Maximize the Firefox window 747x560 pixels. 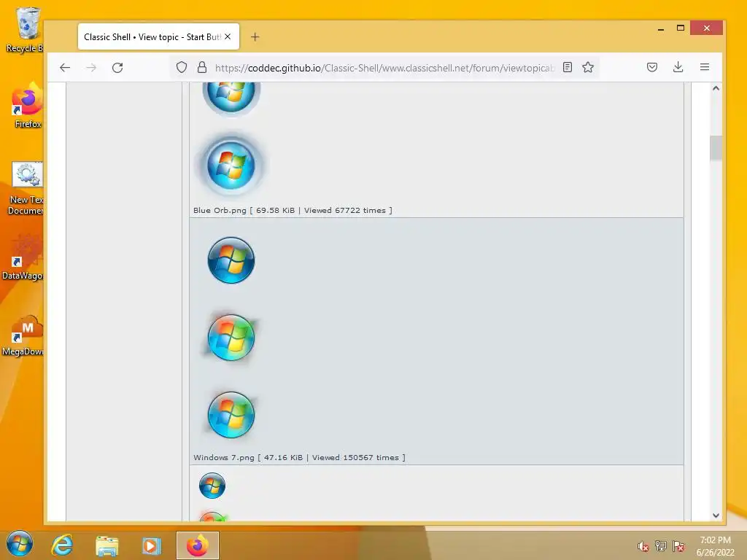click(x=681, y=28)
